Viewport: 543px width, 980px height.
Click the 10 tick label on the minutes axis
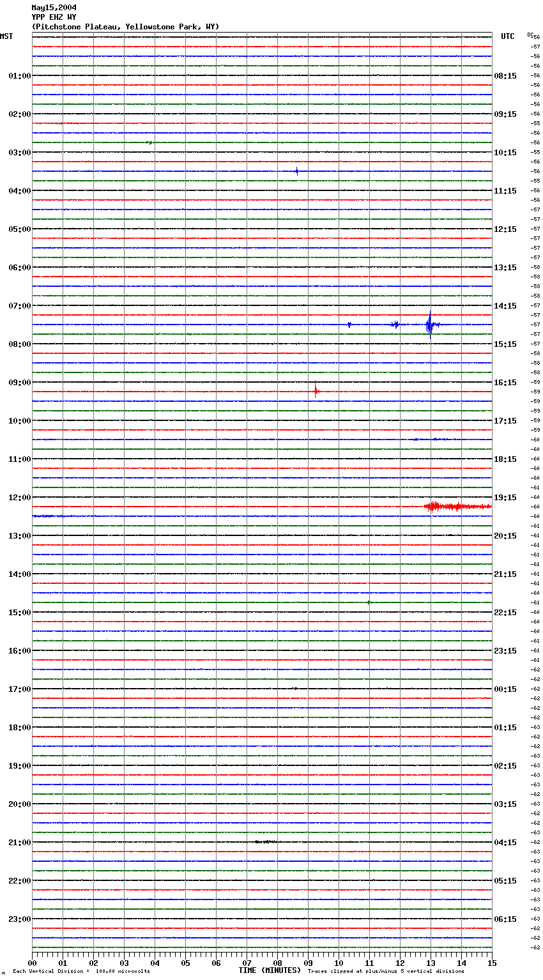coord(339,963)
